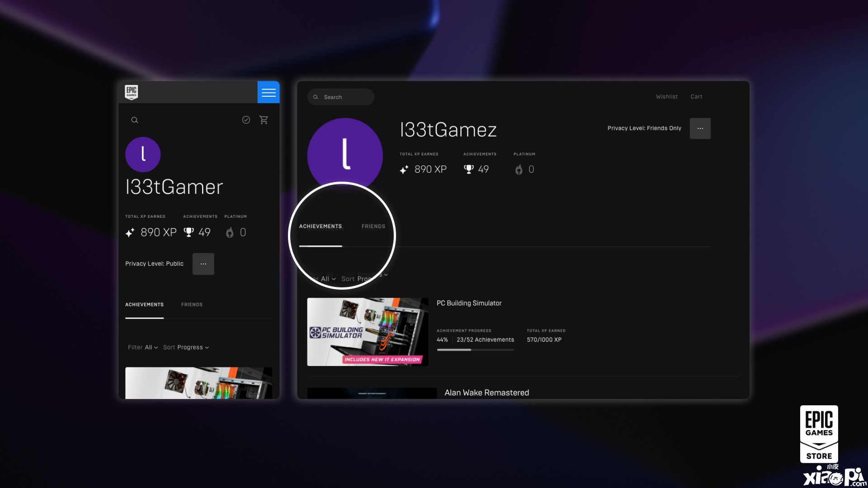This screenshot has height=488, width=868.
Task: Open the PC Building Simulator title link
Action: point(469,303)
